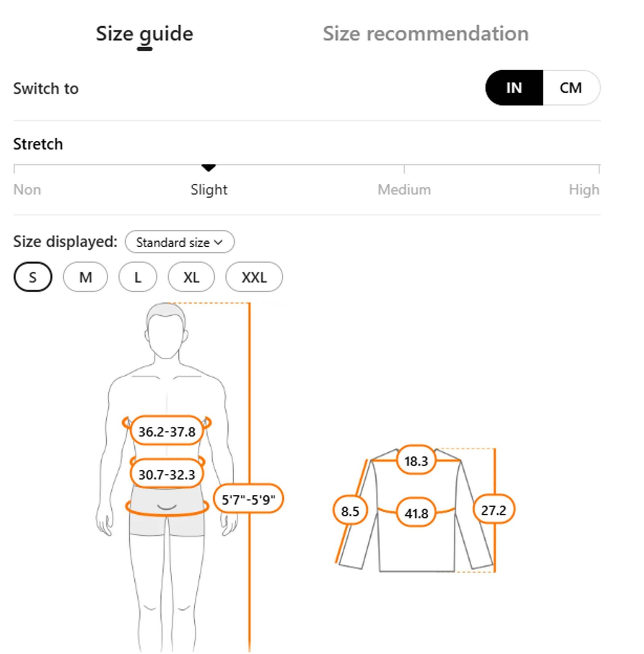Viewport: 644px width, 654px height.
Task: Click sleeve length 8.5 badge
Action: pos(350,511)
